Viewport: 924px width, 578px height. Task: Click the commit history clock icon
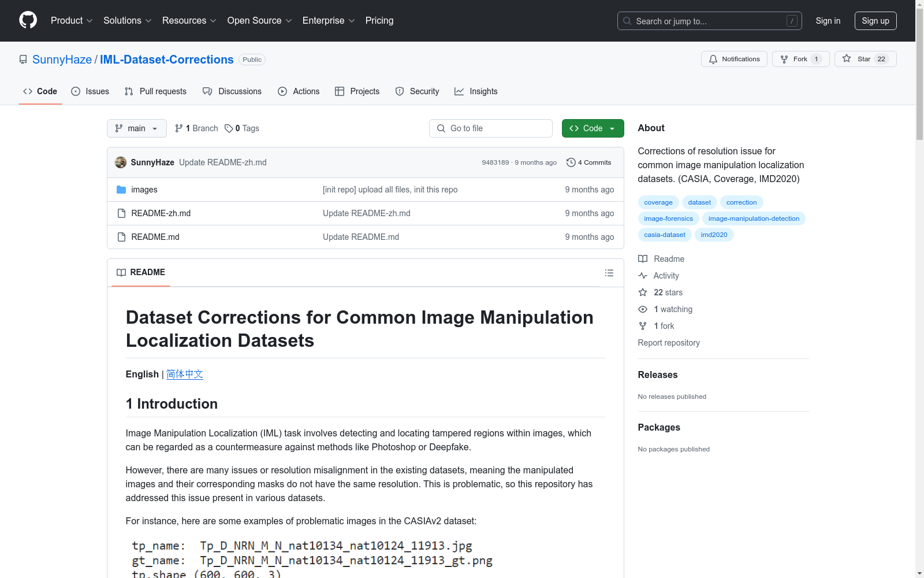point(571,162)
